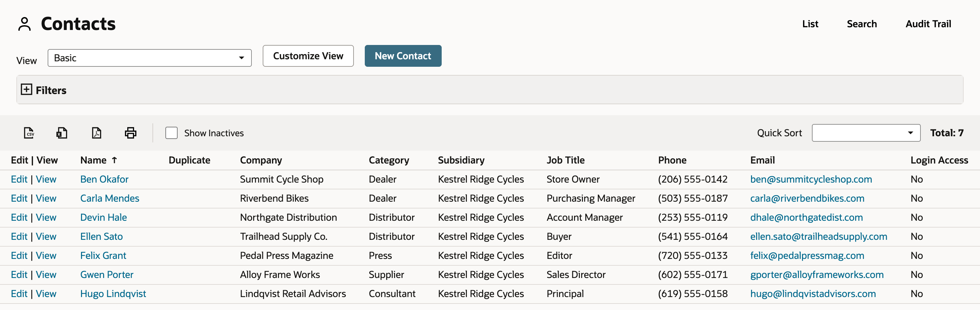
Task: Edit the Felix Grant contact
Action: pos(19,255)
